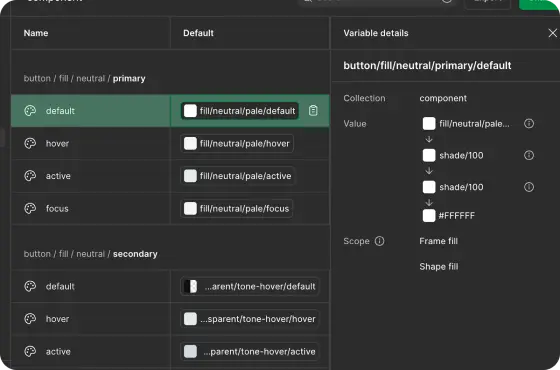
Task: Click the button/fill/neutral/primary/default title
Action: tap(427, 65)
